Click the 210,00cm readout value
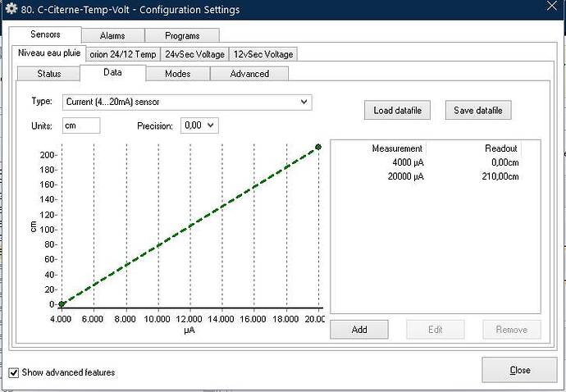Screen dimensions: 566x392 [500, 176]
